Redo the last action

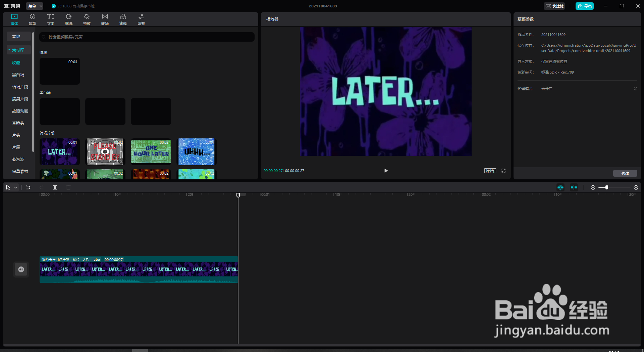pos(42,187)
